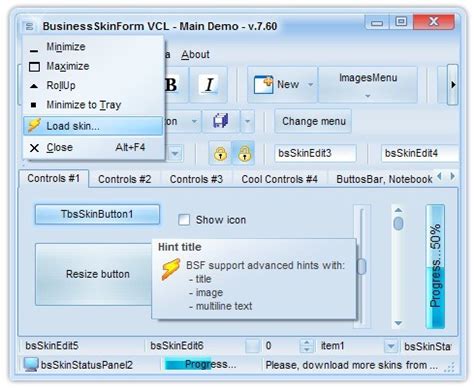The width and height of the screenshot is (474, 389).
Task: Click the Resize button
Action: click(94, 274)
